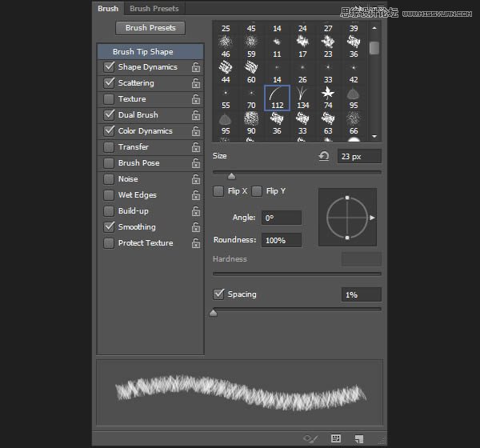This screenshot has width=480, height=448.
Task: Click the Angle value field
Action: click(282, 218)
